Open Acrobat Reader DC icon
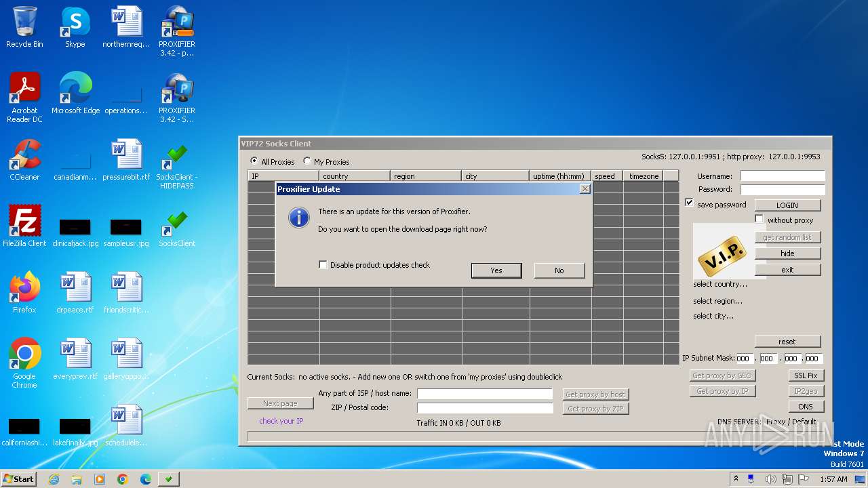Viewport: 868px width, 488px height. tap(24, 98)
